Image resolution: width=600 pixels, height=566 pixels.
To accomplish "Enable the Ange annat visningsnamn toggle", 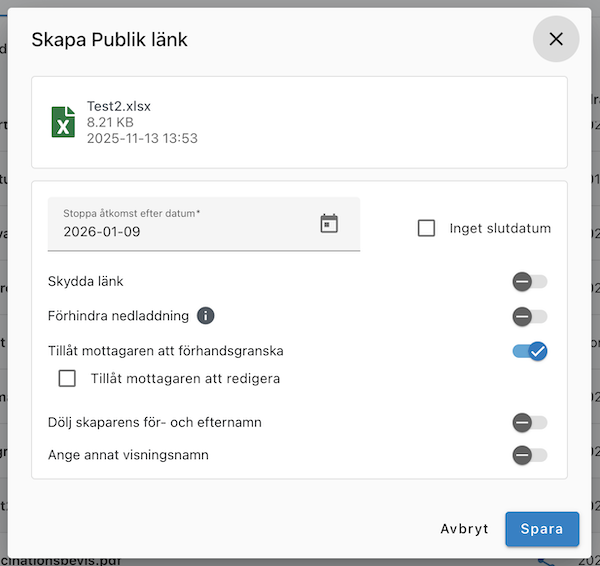I will click(x=529, y=455).
